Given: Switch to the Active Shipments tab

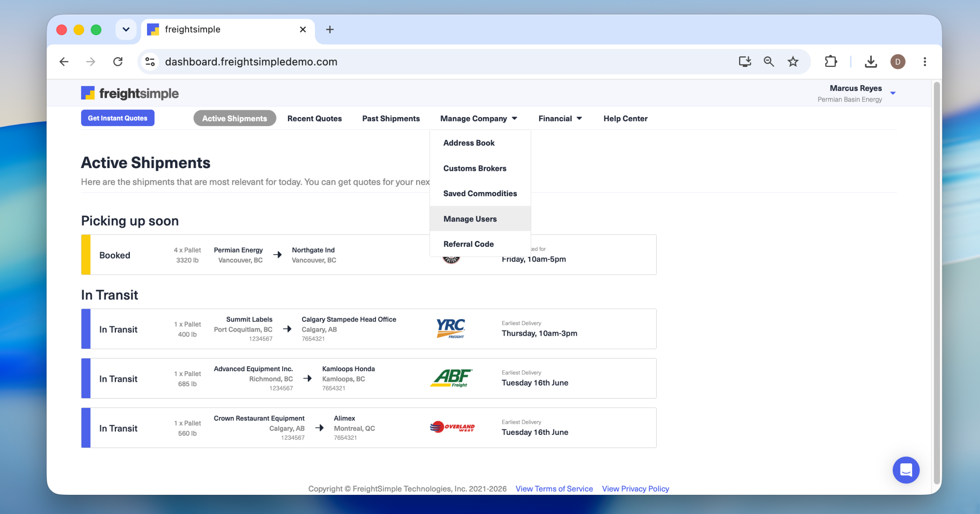Looking at the screenshot, I should (x=235, y=118).
